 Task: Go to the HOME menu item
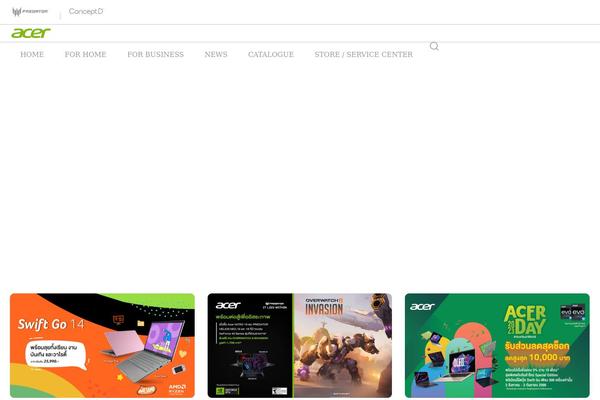(x=32, y=54)
